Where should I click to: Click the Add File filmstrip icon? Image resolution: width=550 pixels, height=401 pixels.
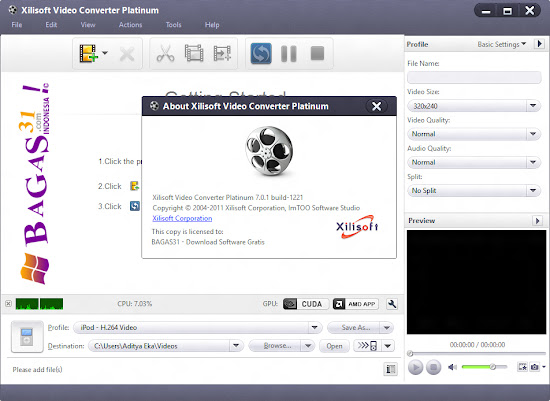point(88,54)
